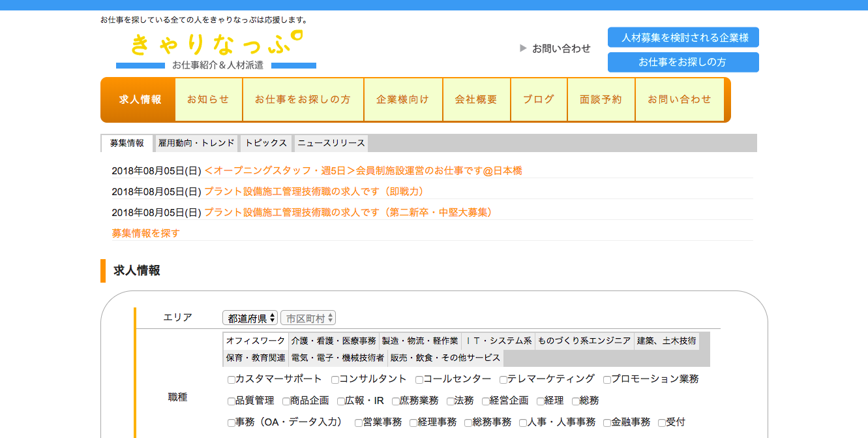Go to the ブログ menu item
The width and height of the screenshot is (868, 438).
539,100
